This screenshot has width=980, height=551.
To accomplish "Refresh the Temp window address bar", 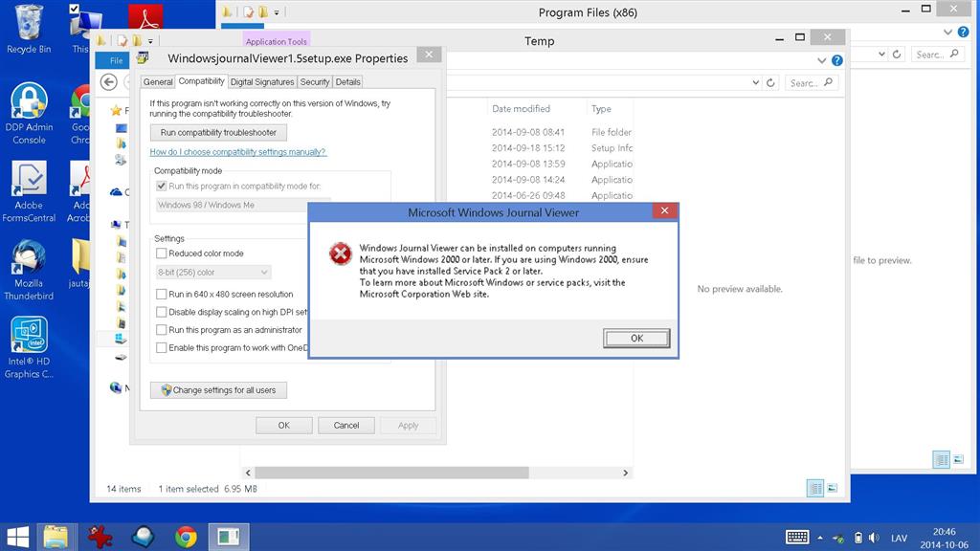I will (770, 82).
